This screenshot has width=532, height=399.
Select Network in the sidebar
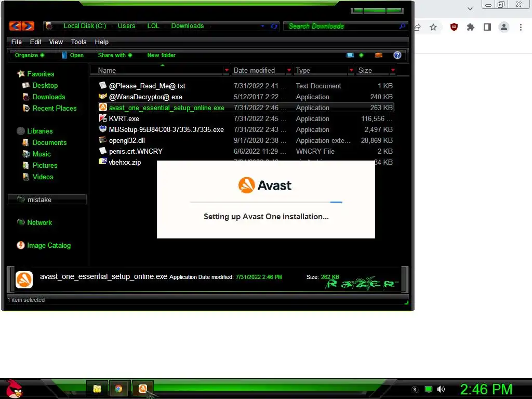coord(39,222)
